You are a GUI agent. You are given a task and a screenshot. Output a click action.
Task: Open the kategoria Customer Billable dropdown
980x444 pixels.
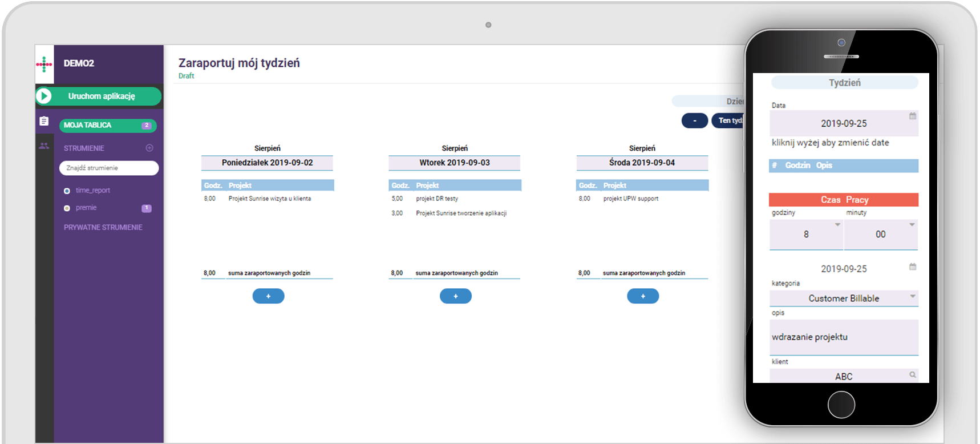coord(912,296)
